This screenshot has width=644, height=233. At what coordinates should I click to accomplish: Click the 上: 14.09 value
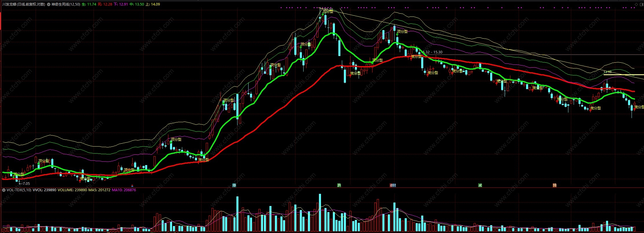153,4
